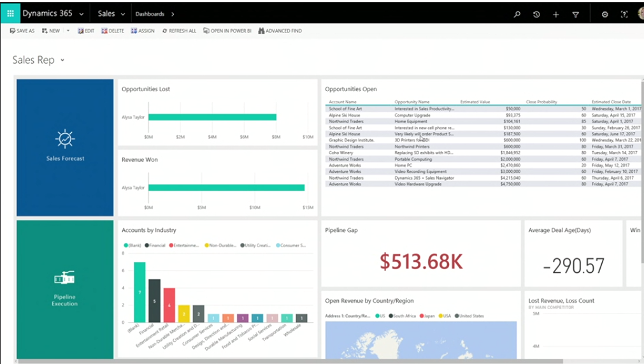Screen dimensions: 644x364
Task: Open recently viewed items history icon
Action: pyautogui.click(x=536, y=14)
